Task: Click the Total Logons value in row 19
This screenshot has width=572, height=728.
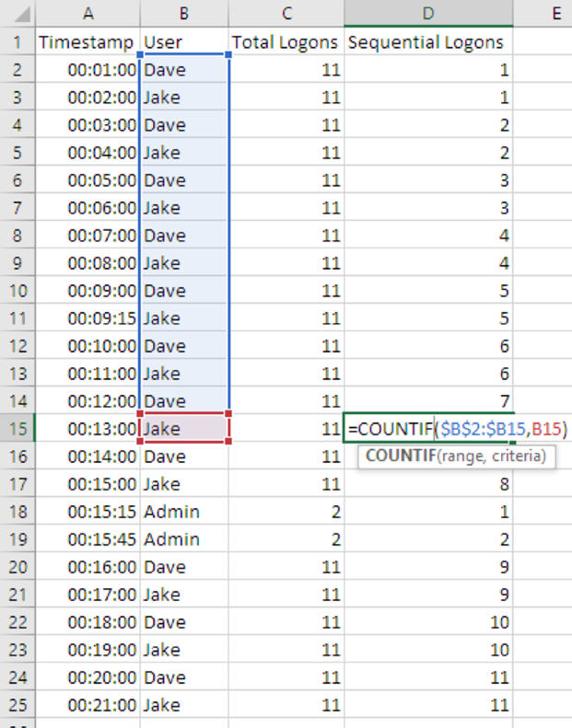Action: pos(286,539)
